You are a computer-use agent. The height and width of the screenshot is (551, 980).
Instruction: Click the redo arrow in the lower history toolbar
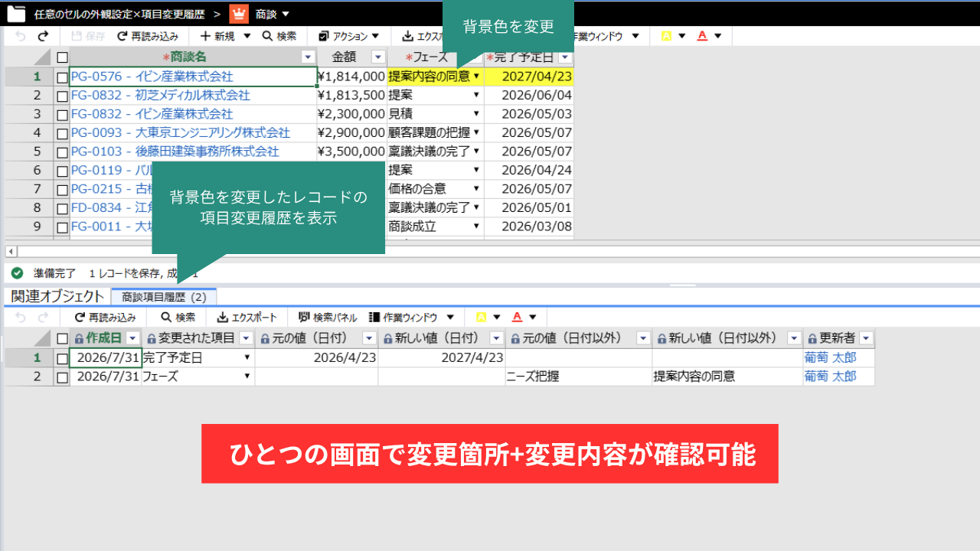point(44,317)
